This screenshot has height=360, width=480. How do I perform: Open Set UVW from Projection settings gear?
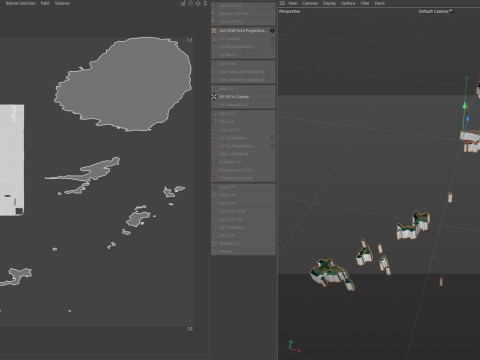click(x=272, y=31)
